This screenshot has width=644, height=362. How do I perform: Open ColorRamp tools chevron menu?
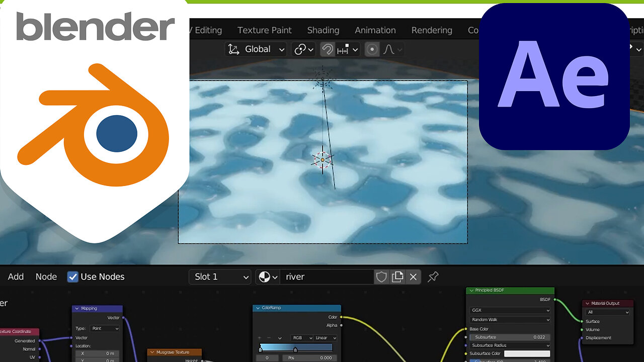(279, 338)
